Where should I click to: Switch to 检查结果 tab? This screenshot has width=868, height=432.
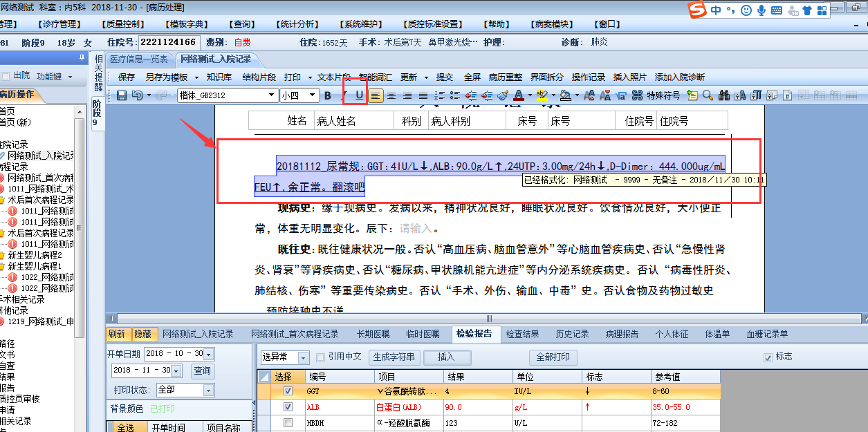point(522,335)
